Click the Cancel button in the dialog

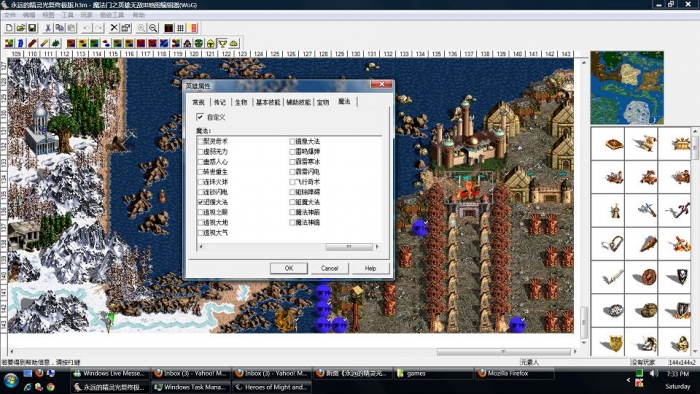pyautogui.click(x=329, y=268)
